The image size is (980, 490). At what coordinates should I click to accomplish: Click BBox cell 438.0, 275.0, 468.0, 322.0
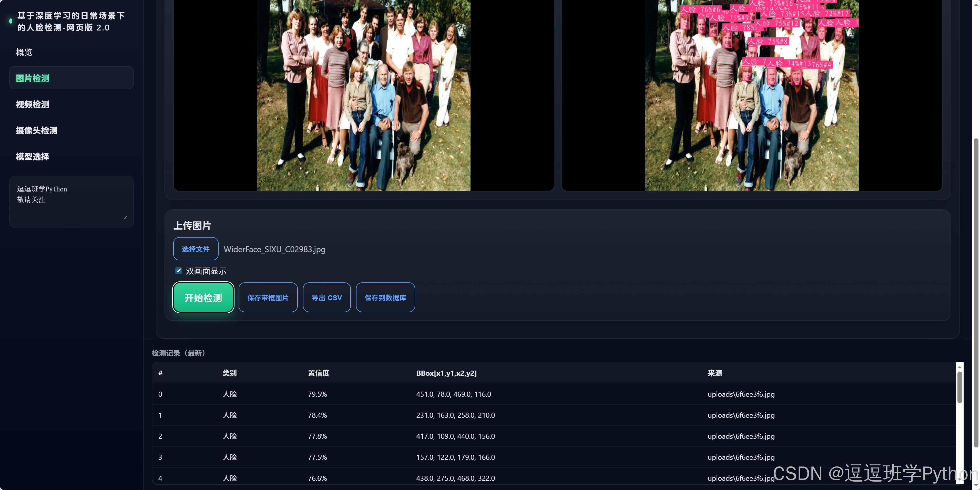(x=455, y=478)
